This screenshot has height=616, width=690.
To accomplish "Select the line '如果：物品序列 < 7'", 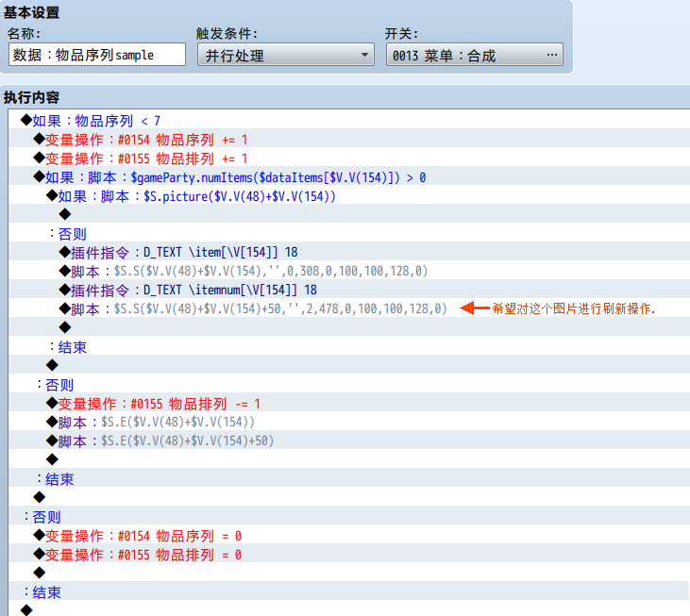I will point(91,121).
